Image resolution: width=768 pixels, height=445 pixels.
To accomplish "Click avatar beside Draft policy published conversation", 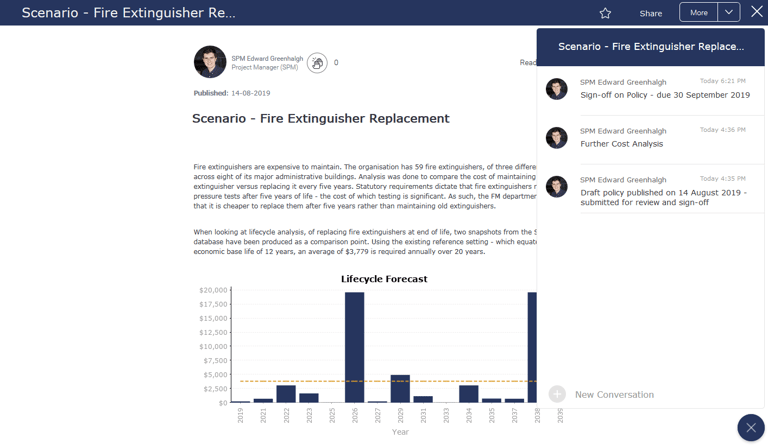I will pos(556,187).
